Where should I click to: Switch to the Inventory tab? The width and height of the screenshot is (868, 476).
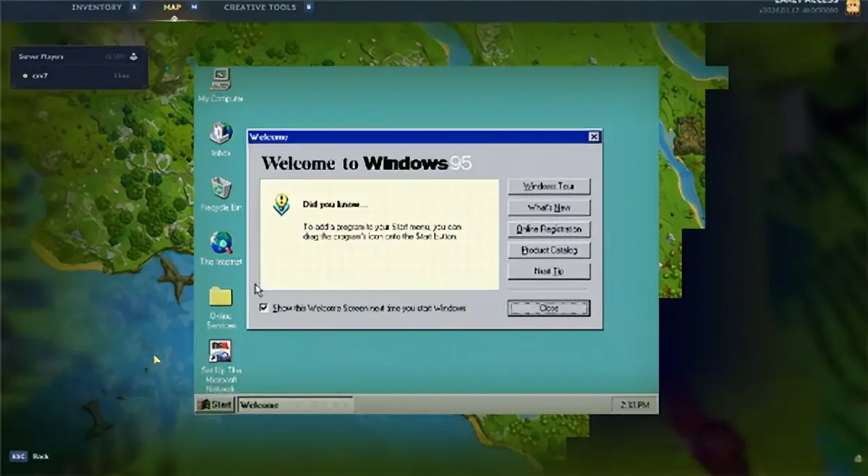(x=96, y=7)
